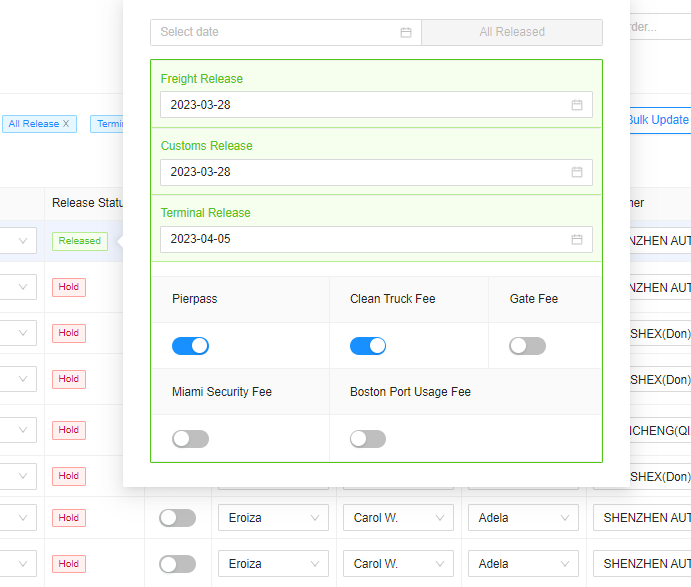
Task: Click the All Released button
Action: [512, 32]
